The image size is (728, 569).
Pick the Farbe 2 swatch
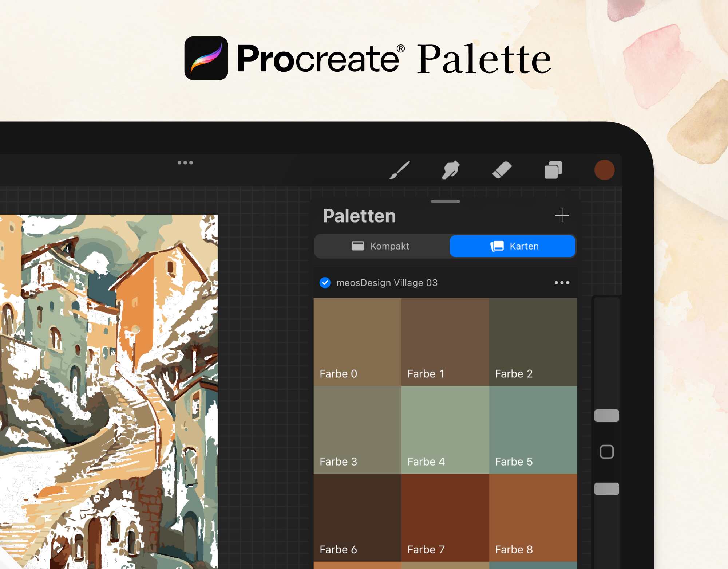[x=533, y=342]
